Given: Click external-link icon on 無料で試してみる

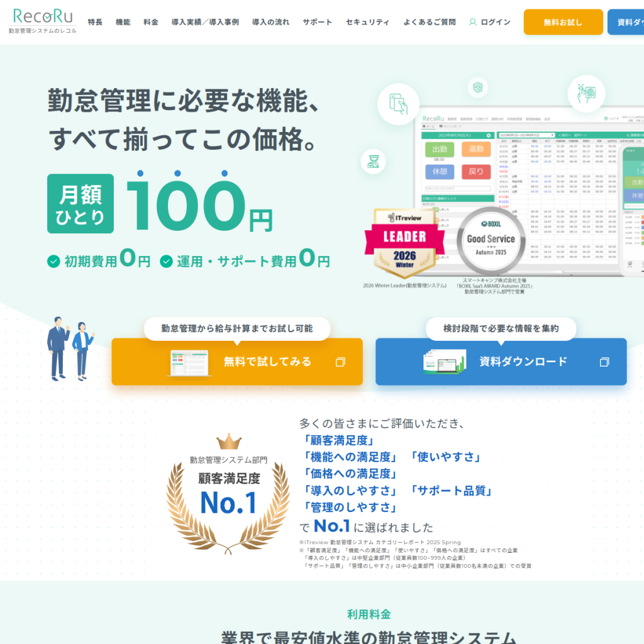Looking at the screenshot, I should click(x=340, y=362).
